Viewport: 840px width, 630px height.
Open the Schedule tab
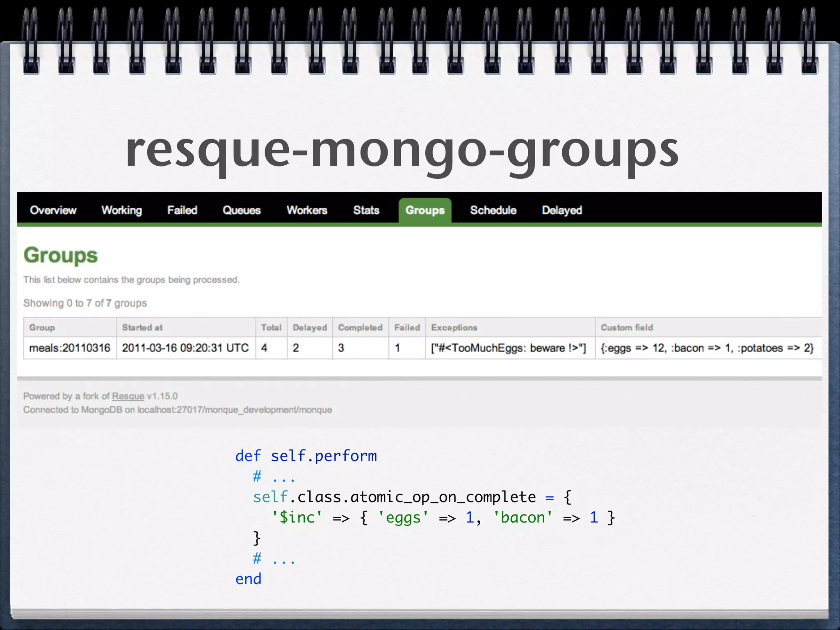click(x=493, y=210)
